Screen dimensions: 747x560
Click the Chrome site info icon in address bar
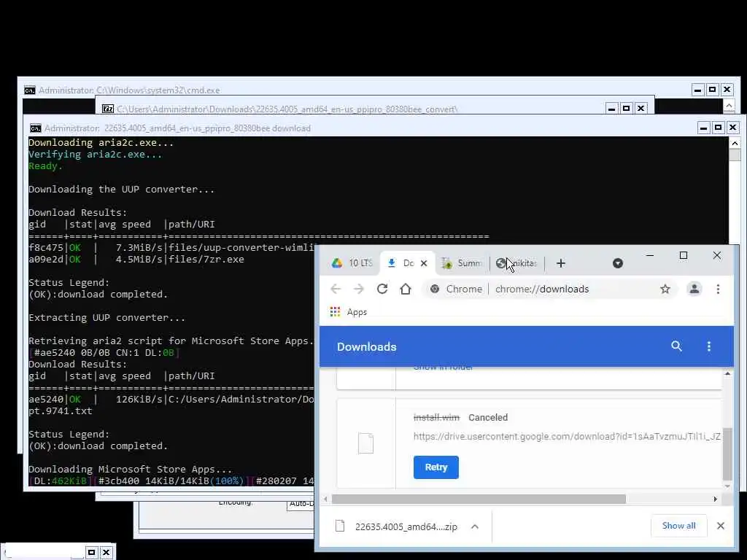pos(435,289)
